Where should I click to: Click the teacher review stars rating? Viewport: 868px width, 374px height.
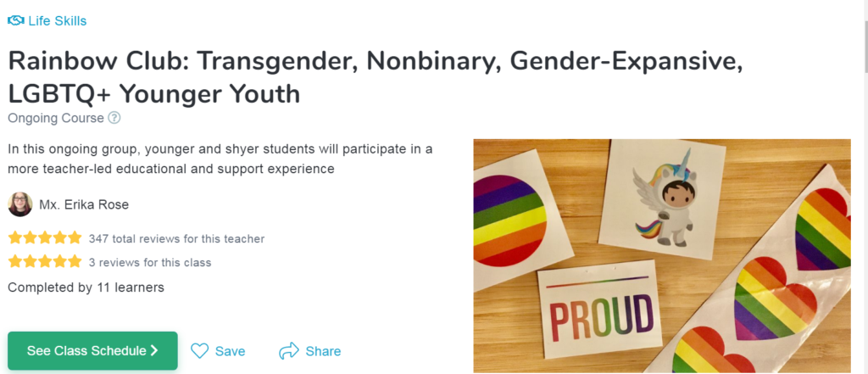pos(45,238)
